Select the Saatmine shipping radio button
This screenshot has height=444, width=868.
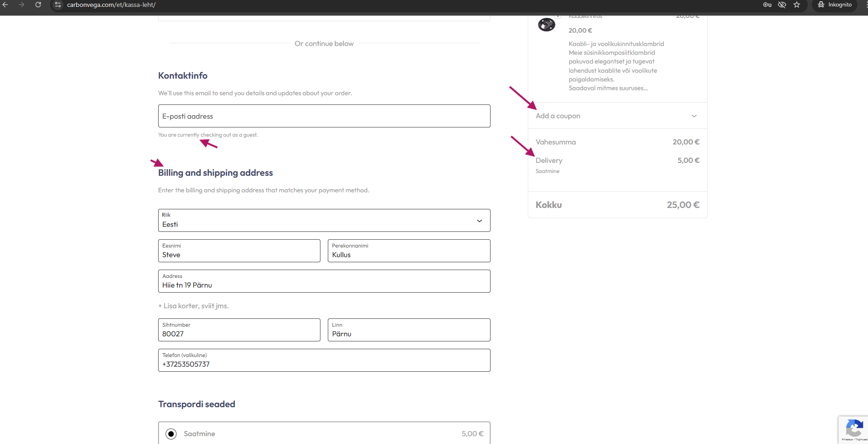pos(171,434)
